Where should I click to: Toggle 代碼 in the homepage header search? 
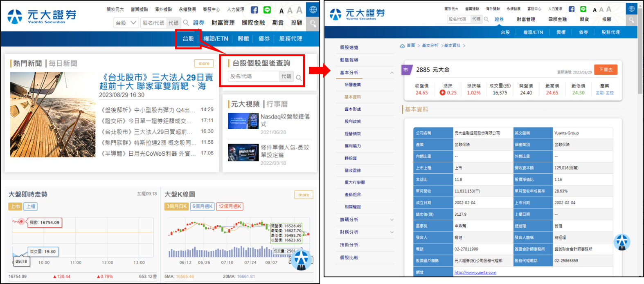coord(173,23)
